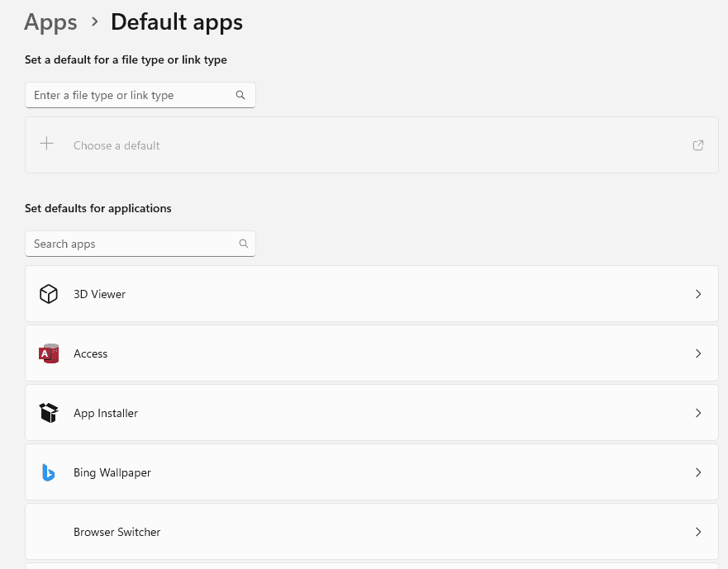Focus the Search apps field

pyautogui.click(x=140, y=244)
